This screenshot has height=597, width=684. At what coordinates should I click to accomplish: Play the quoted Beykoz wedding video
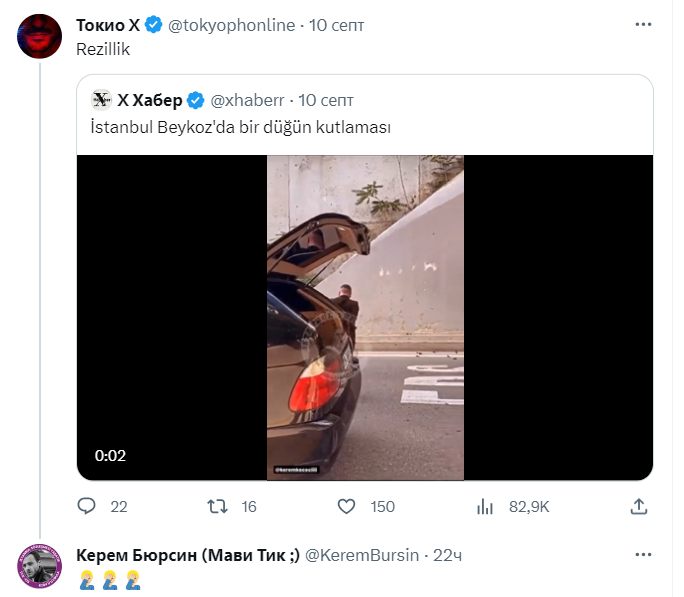[x=365, y=317]
